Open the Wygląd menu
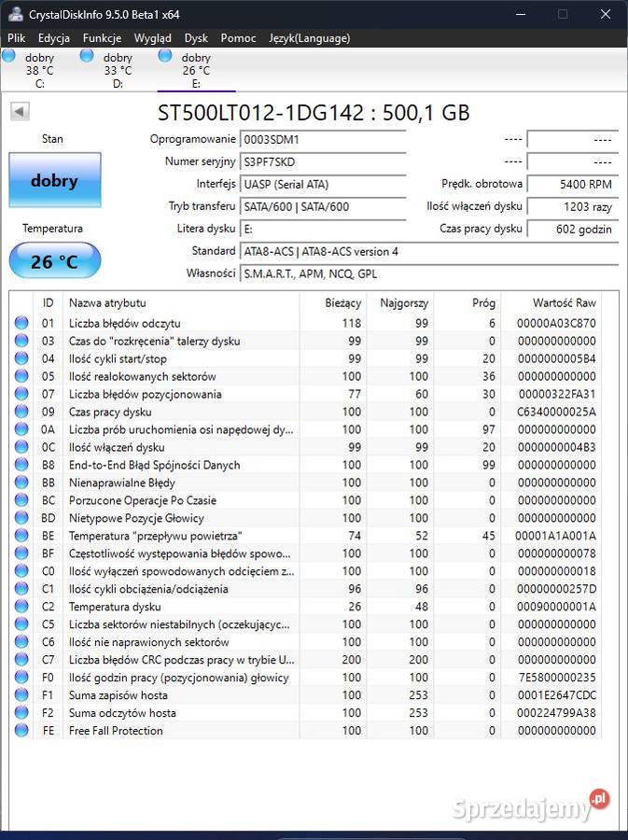628x840 pixels. point(152,38)
